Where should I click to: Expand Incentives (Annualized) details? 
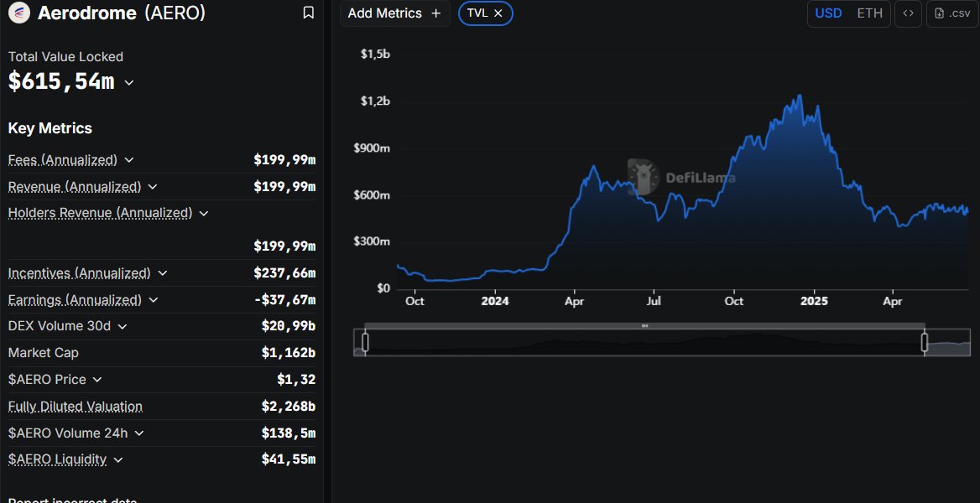(163, 273)
